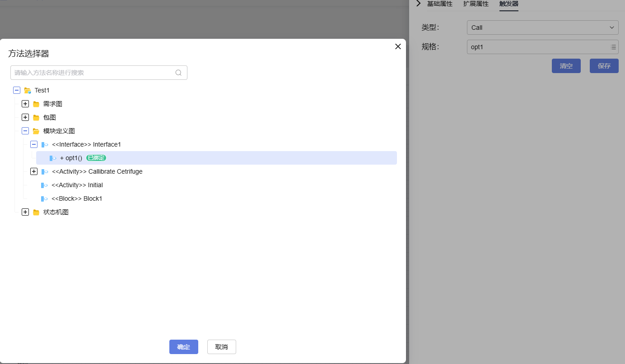Collapse the Test1 root node
The width and height of the screenshot is (625, 364).
pos(17,90)
